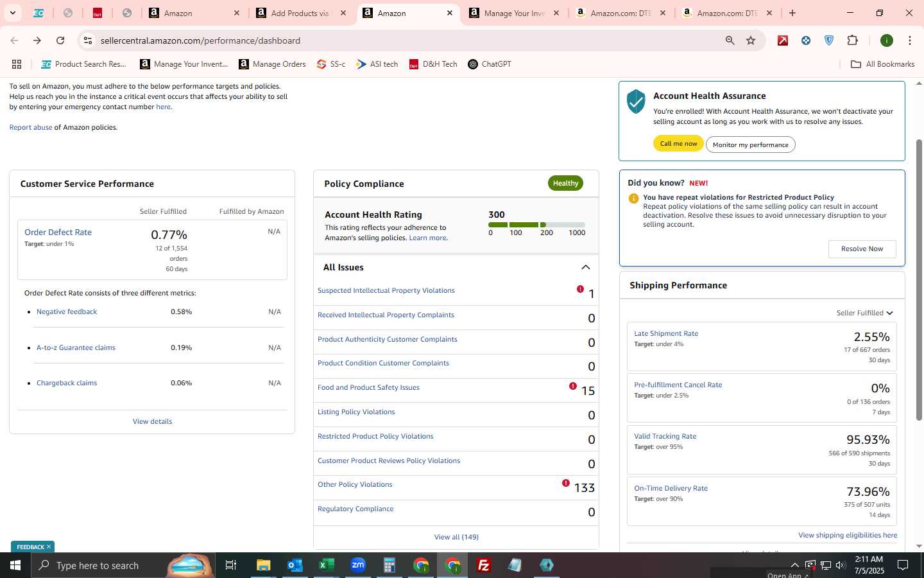
Task: Show hidden system tray icons
Action: tap(794, 565)
